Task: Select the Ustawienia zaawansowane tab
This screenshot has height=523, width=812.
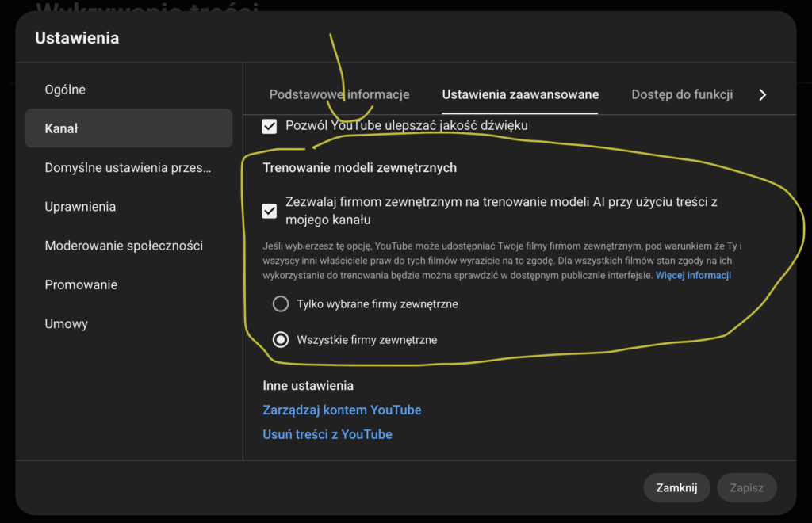Action: coord(520,94)
